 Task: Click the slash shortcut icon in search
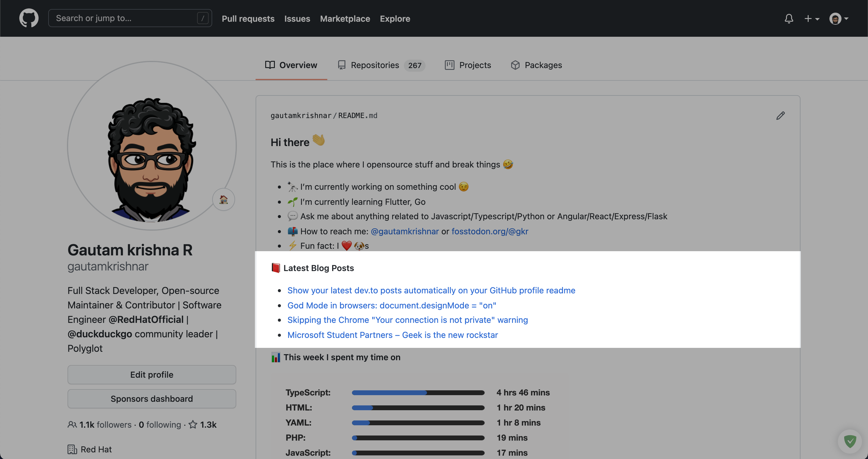click(203, 18)
